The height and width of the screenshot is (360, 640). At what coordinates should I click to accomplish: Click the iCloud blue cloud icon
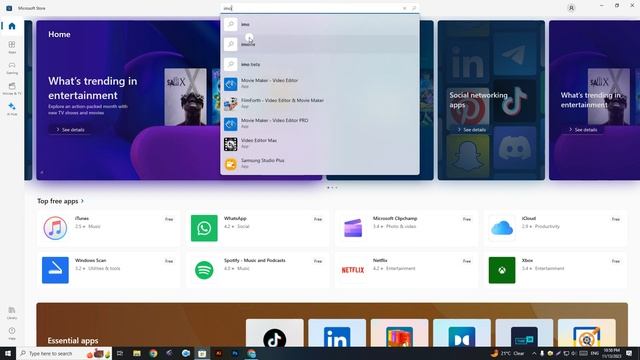coord(502,228)
